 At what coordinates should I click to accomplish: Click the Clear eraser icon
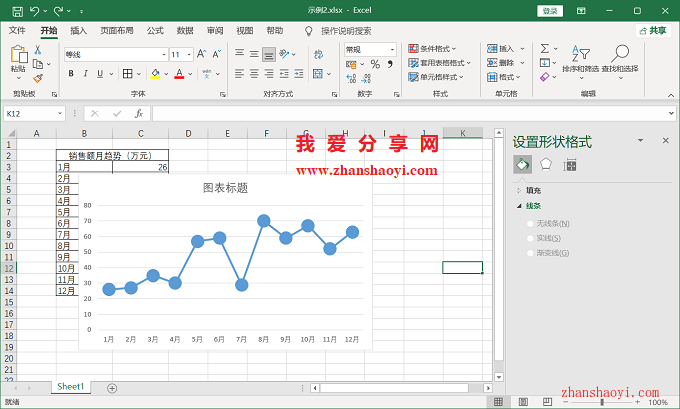point(545,77)
